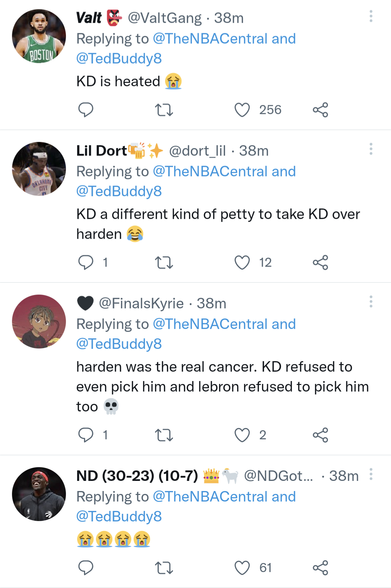Open more options on Lil Dort's tweet

[x=371, y=149]
